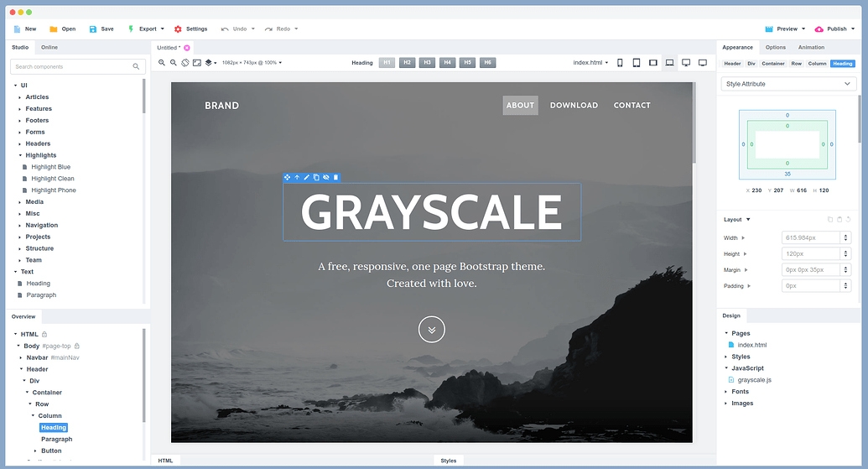Open the HTML bottom panel tab
The image size is (868, 469).
coord(165,461)
